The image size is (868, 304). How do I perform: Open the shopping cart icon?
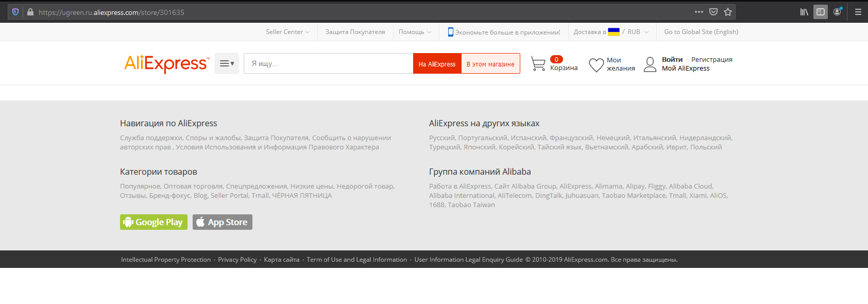point(538,64)
